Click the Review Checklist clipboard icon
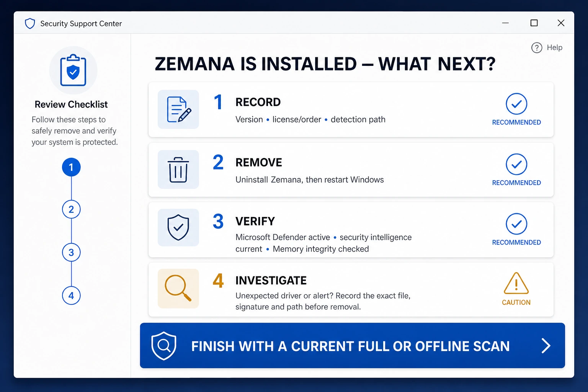Image resolution: width=588 pixels, height=392 pixels. point(73,70)
